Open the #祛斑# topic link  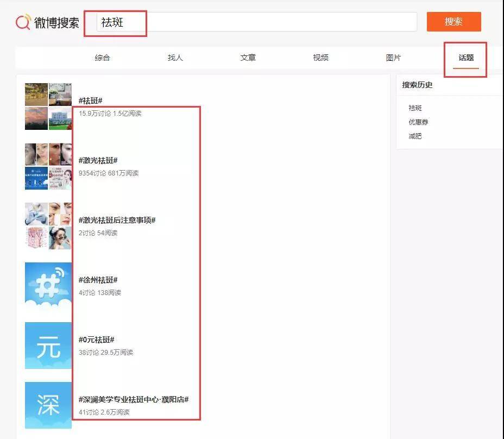90,101
